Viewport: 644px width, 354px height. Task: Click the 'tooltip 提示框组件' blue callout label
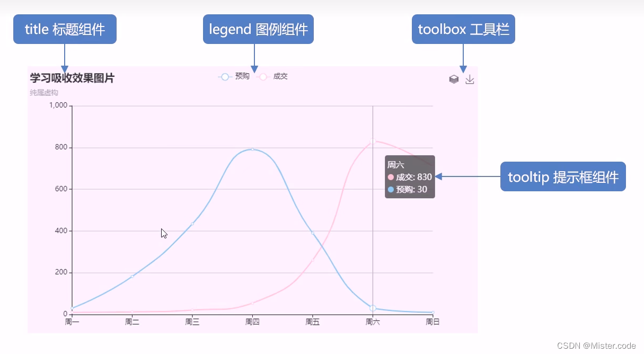point(563,176)
